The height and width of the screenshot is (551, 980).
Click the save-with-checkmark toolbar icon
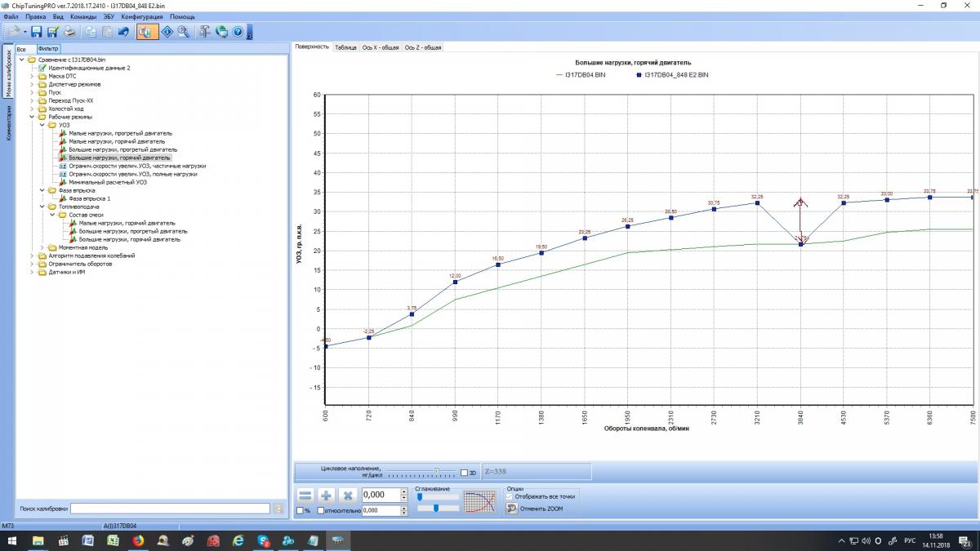tap(52, 32)
